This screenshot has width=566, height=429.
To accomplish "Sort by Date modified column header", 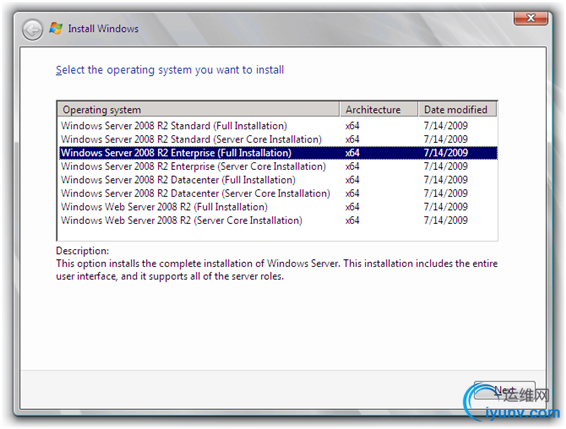I will (457, 109).
